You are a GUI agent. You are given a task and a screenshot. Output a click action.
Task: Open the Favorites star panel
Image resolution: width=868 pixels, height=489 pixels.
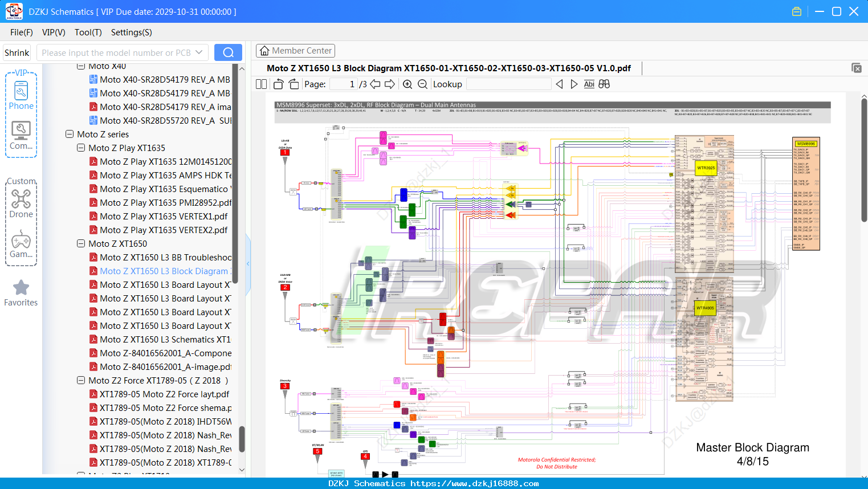coord(21,293)
